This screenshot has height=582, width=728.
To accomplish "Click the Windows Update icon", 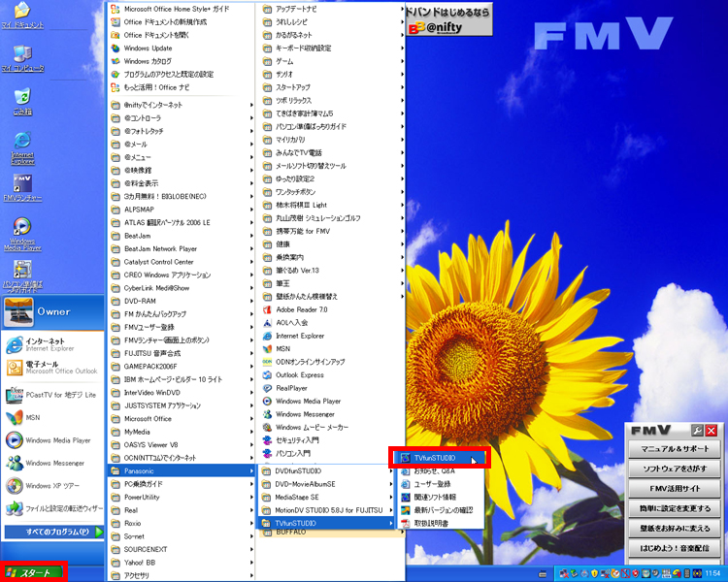I will click(116, 48).
